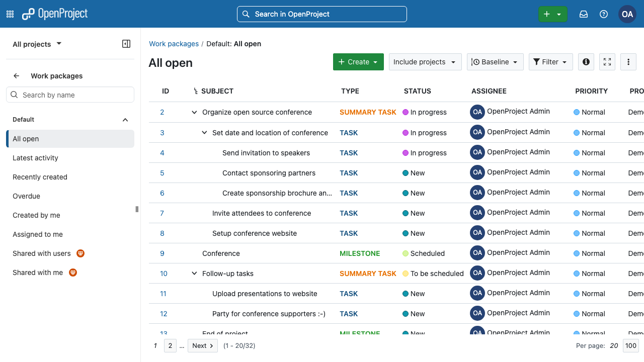This screenshot has height=362, width=644.
Task: Collapse the Default views section
Action: pos(125,120)
